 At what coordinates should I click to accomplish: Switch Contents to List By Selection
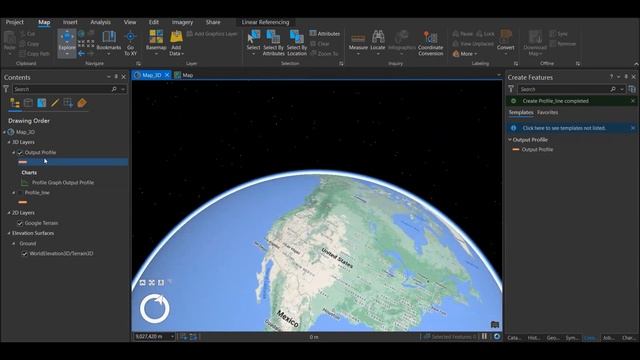click(x=42, y=103)
